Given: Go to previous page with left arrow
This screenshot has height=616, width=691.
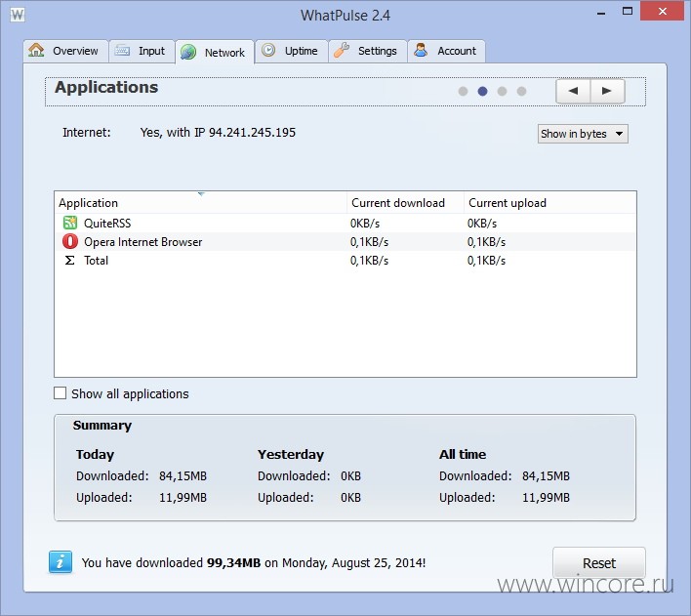Looking at the screenshot, I should pos(573,91).
